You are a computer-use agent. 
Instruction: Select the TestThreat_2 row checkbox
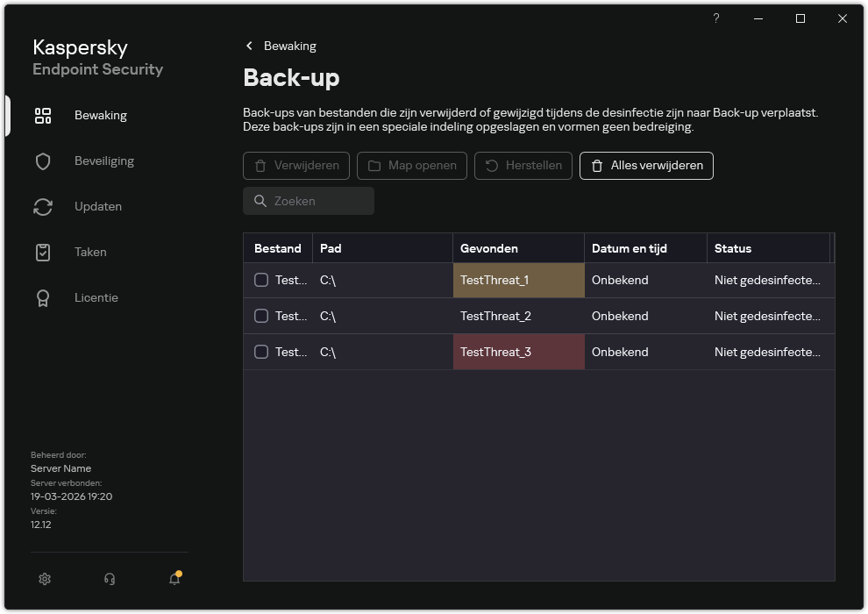tap(260, 316)
